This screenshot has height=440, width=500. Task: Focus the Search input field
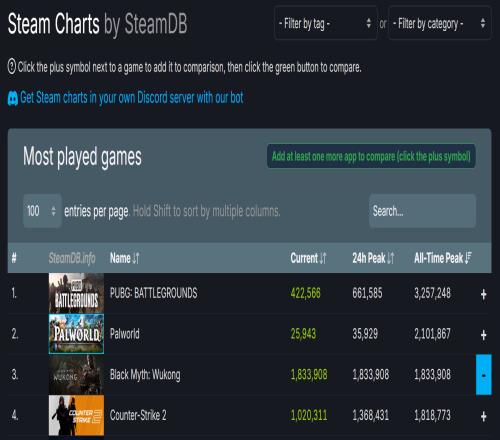click(x=422, y=211)
